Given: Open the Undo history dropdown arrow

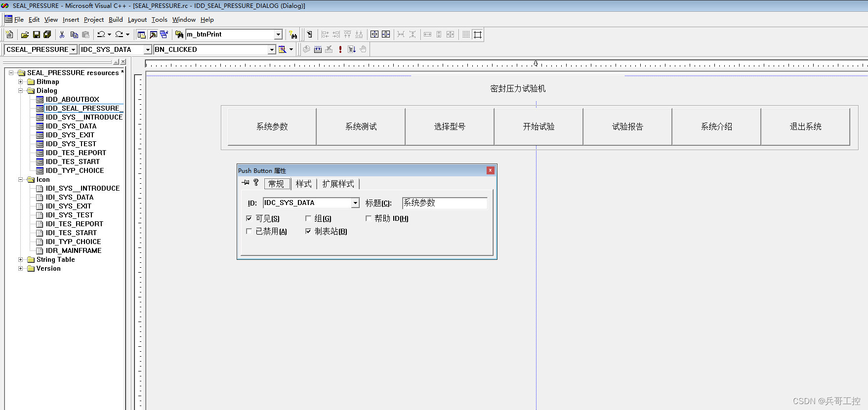Looking at the screenshot, I should [110, 35].
